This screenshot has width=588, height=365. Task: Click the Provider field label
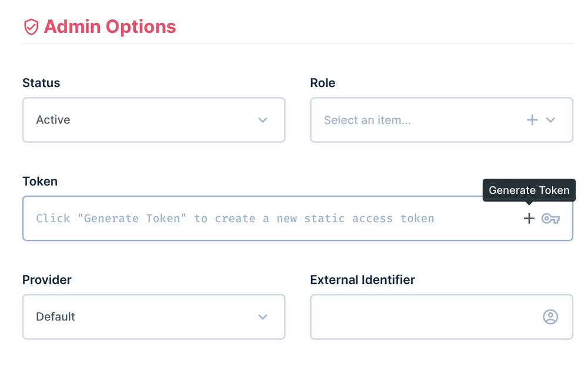47,280
